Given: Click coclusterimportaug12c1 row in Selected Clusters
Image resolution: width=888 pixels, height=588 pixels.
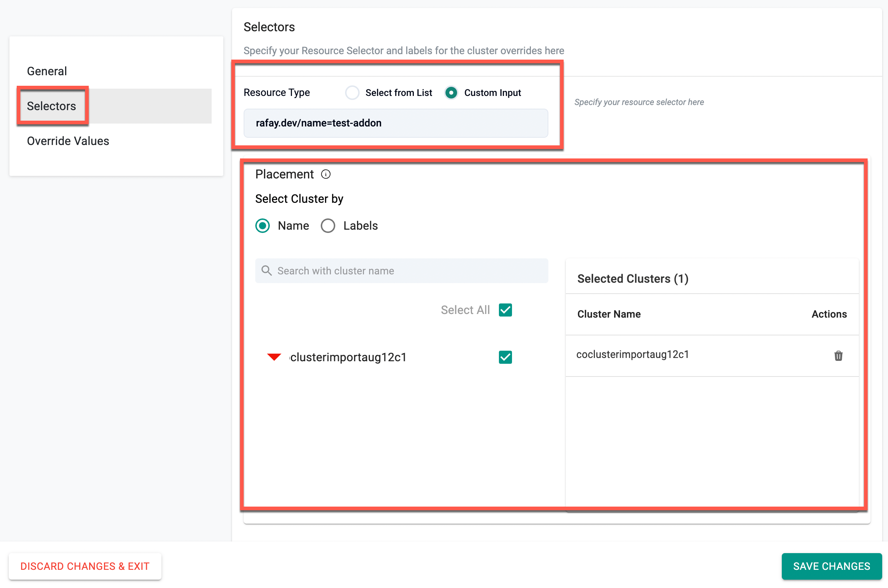Looking at the screenshot, I should (x=632, y=355).
